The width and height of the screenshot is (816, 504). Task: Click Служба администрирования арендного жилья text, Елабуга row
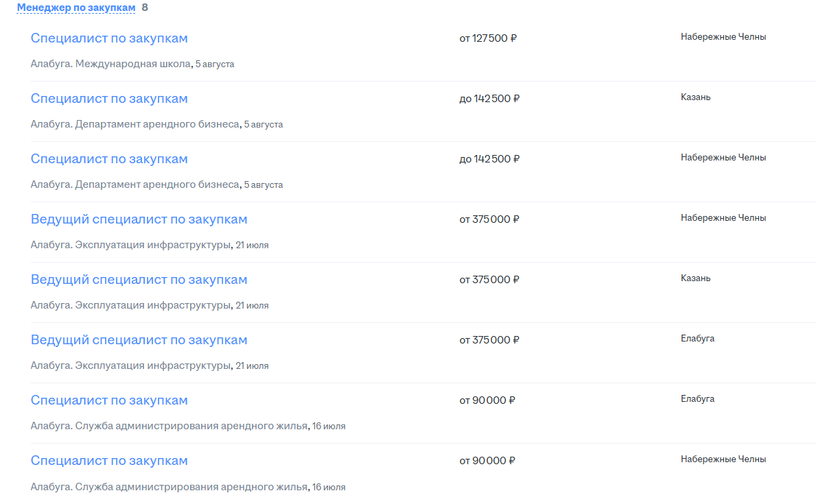191,427
